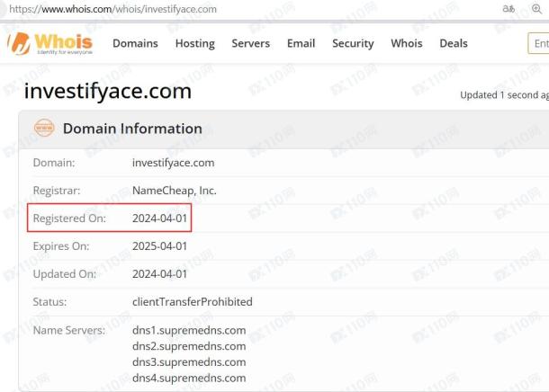Image resolution: width=549 pixels, height=392 pixels.
Task: Click the dns1.supremedns.com name server
Action: pyautogui.click(x=189, y=330)
